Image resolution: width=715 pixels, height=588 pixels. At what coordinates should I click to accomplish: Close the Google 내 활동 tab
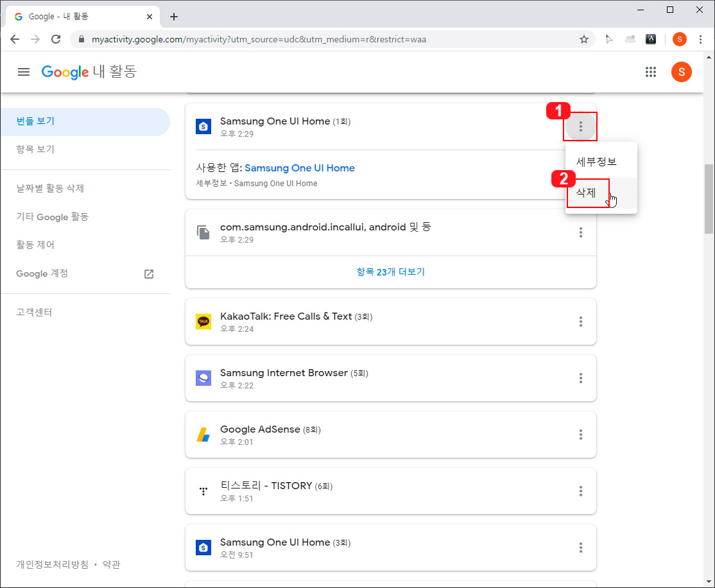point(149,17)
